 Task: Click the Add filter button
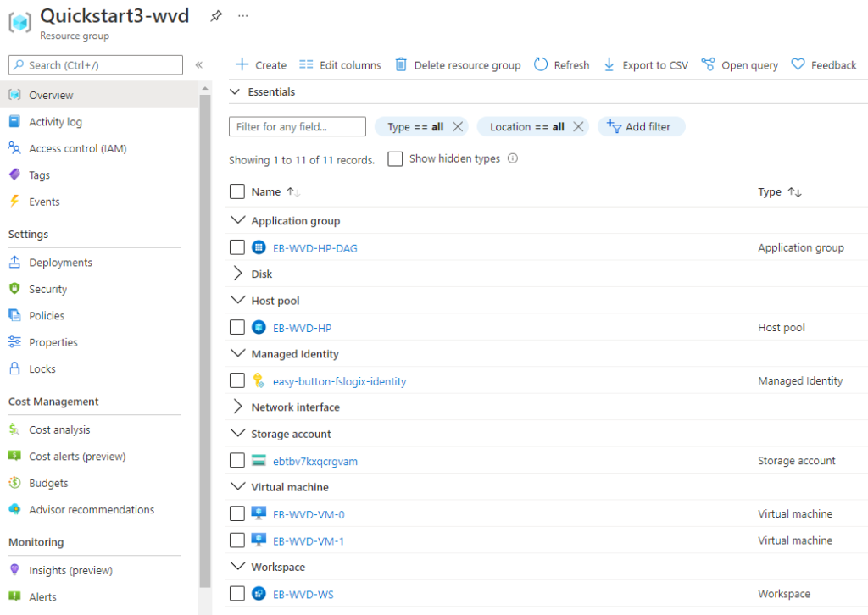(641, 127)
